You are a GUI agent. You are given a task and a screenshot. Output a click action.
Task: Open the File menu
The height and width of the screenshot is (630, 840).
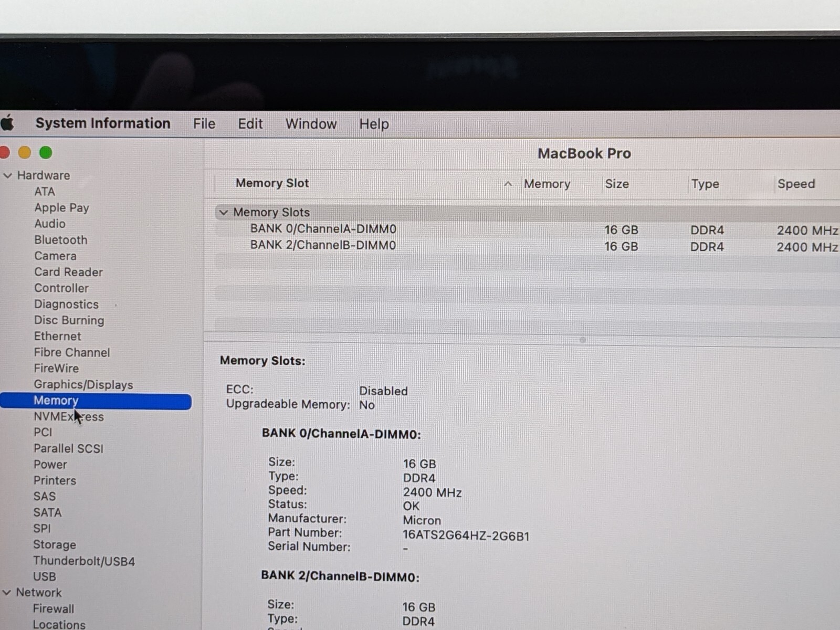click(x=204, y=124)
